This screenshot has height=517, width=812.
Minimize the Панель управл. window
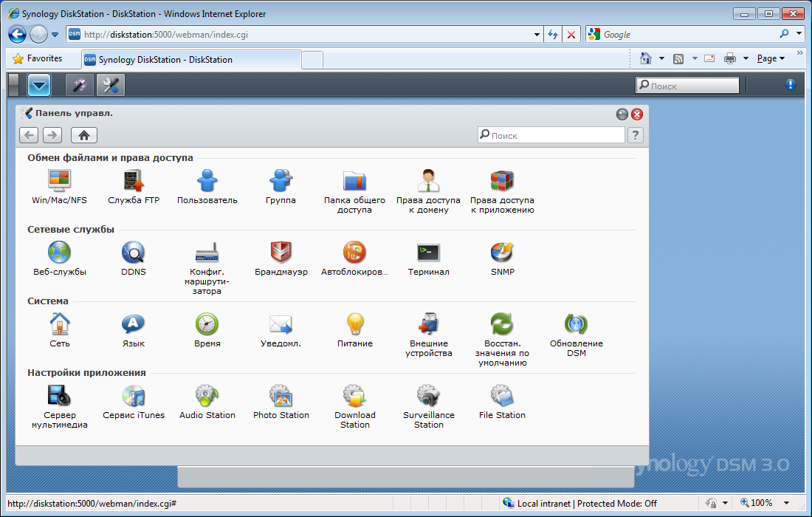(622, 114)
